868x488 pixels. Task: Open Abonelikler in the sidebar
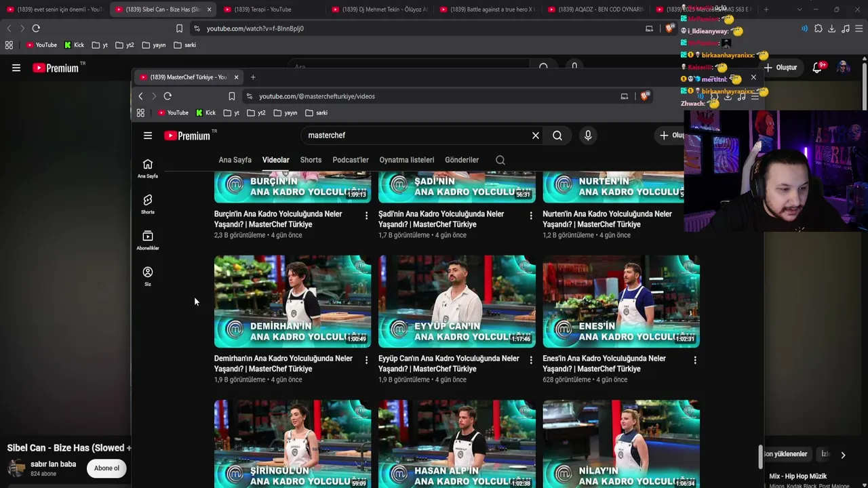pyautogui.click(x=148, y=241)
